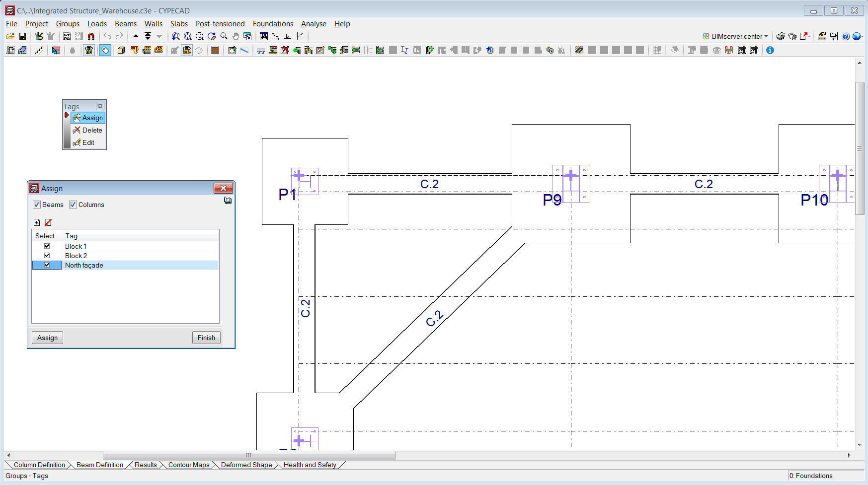Viewport: 868px width, 485px height.
Task: Click the printer icon to print drawings
Action: pyautogui.click(x=780, y=36)
